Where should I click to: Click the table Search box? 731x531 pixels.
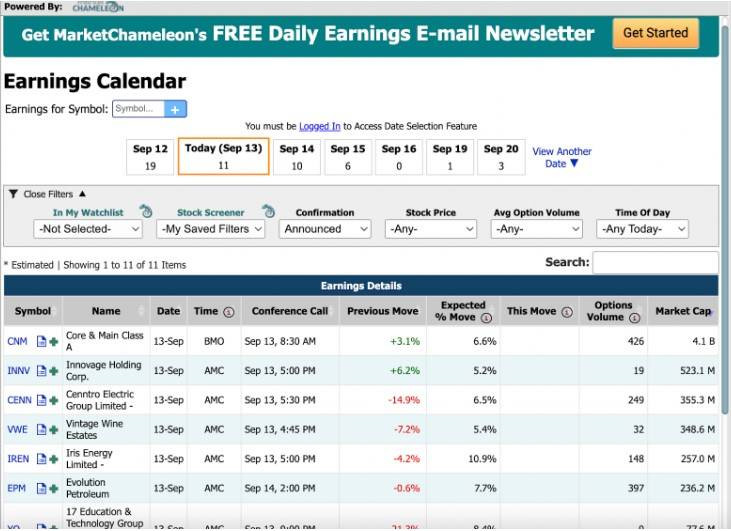[655, 262]
